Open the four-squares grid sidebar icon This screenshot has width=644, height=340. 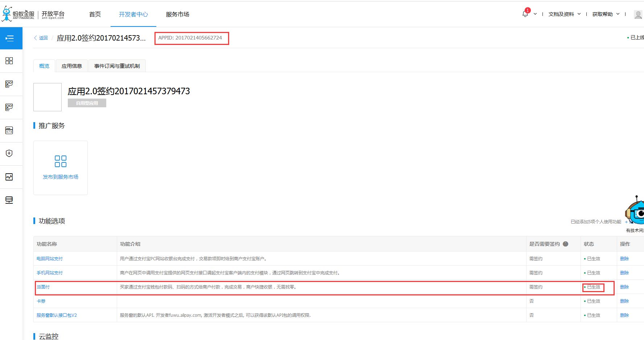coord(9,61)
